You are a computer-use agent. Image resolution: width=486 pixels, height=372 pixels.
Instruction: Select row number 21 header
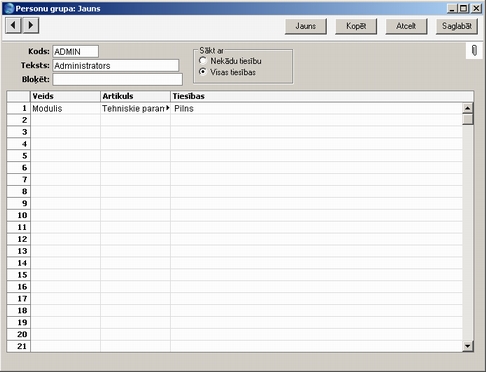[19, 346]
